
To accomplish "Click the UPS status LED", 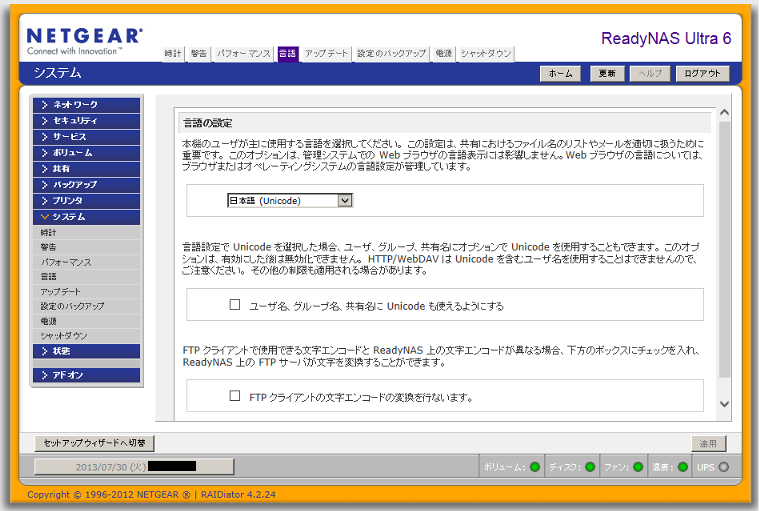I will point(724,467).
